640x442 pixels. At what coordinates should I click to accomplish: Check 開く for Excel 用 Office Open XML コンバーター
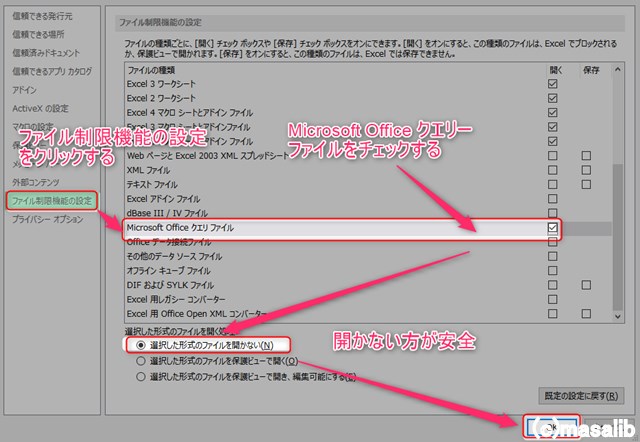click(x=552, y=313)
